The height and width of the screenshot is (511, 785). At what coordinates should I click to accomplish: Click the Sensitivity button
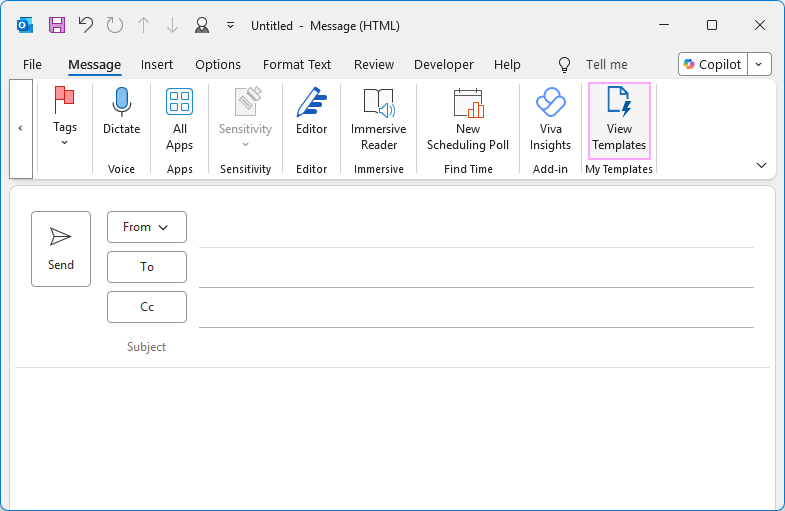(x=245, y=118)
